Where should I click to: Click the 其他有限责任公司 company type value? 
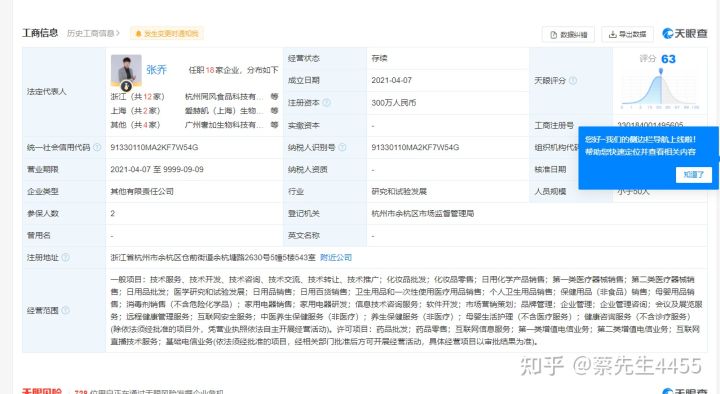coord(142,191)
